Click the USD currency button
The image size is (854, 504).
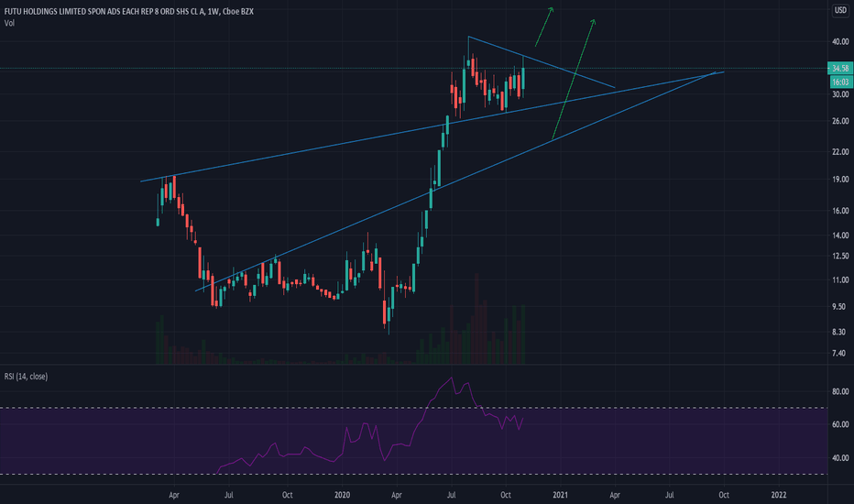[840, 10]
